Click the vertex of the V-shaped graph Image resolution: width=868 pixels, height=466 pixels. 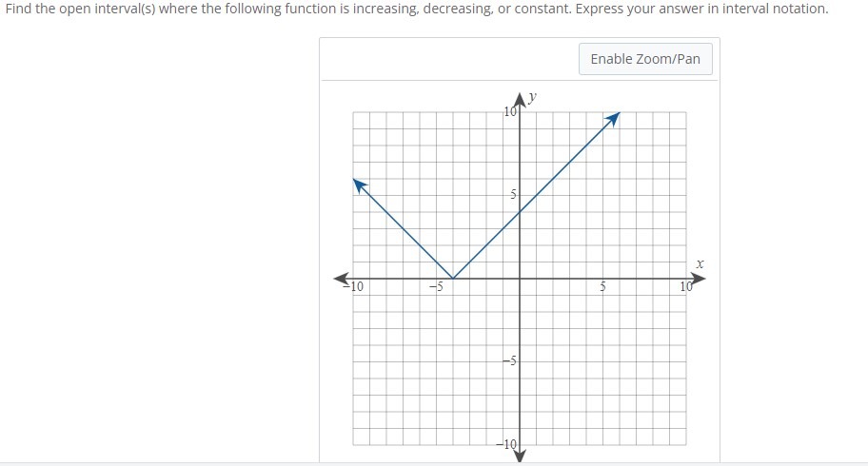coord(453,279)
